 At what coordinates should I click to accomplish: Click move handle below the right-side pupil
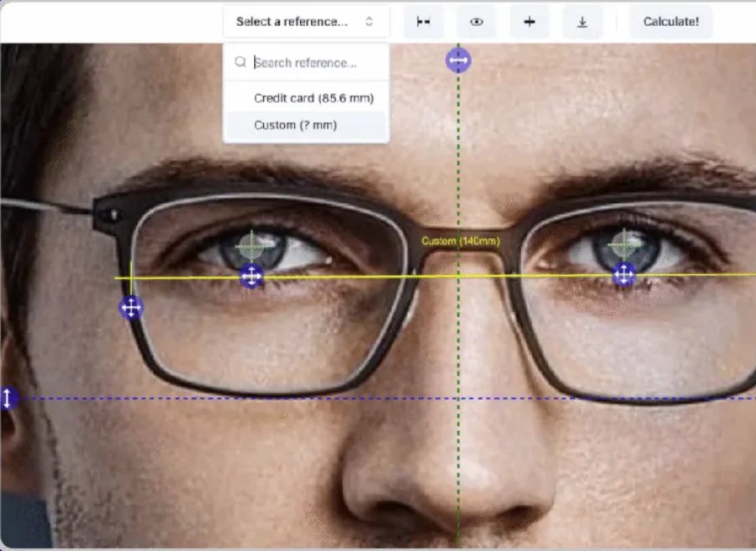coord(624,274)
